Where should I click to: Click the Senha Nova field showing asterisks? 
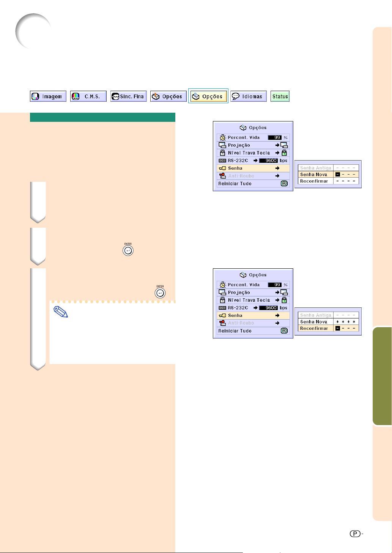click(x=346, y=322)
